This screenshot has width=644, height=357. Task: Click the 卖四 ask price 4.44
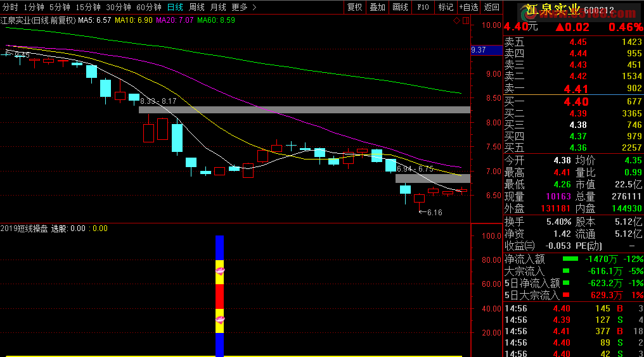click(x=578, y=53)
